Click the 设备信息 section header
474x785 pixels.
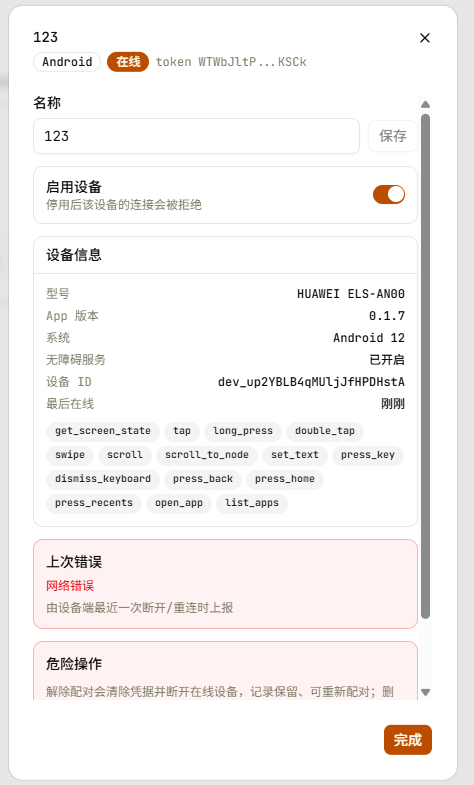pyautogui.click(x=74, y=255)
